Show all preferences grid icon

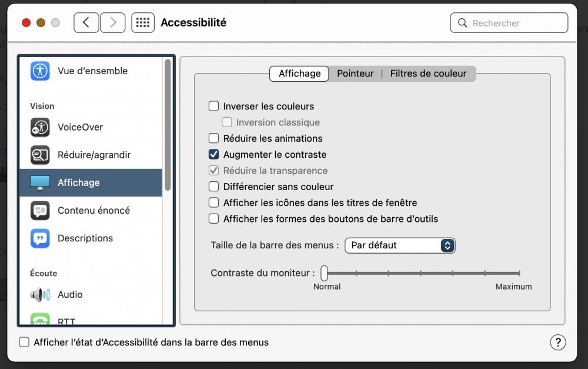(x=143, y=23)
